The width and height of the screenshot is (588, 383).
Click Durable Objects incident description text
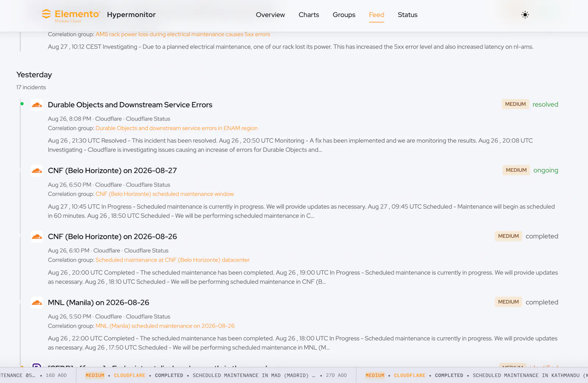click(x=290, y=145)
